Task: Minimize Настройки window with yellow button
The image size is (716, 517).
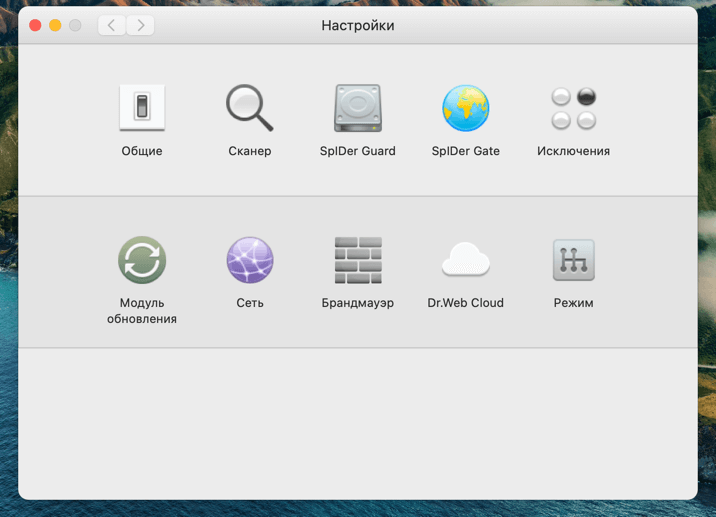Action: tap(55, 25)
